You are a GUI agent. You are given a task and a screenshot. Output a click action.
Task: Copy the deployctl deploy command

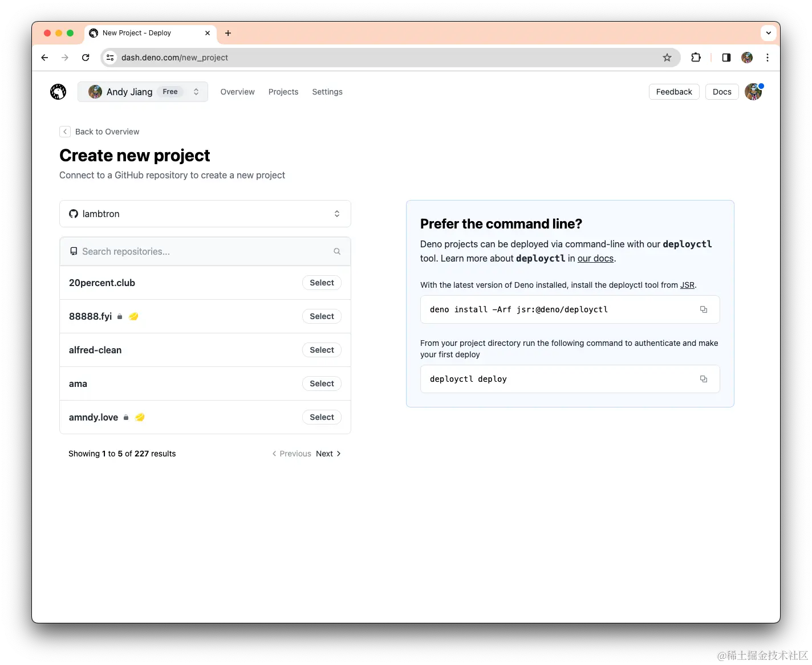click(704, 379)
